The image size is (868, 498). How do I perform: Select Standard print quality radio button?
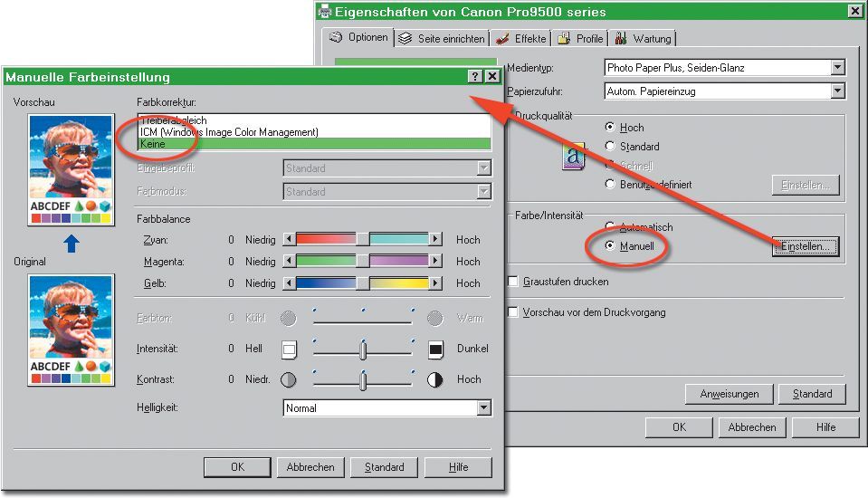(610, 147)
